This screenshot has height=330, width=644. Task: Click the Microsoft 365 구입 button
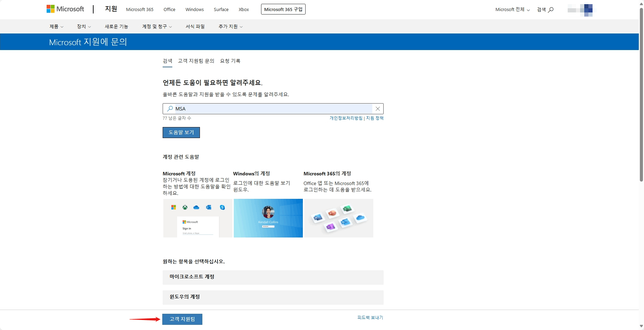pos(283,9)
